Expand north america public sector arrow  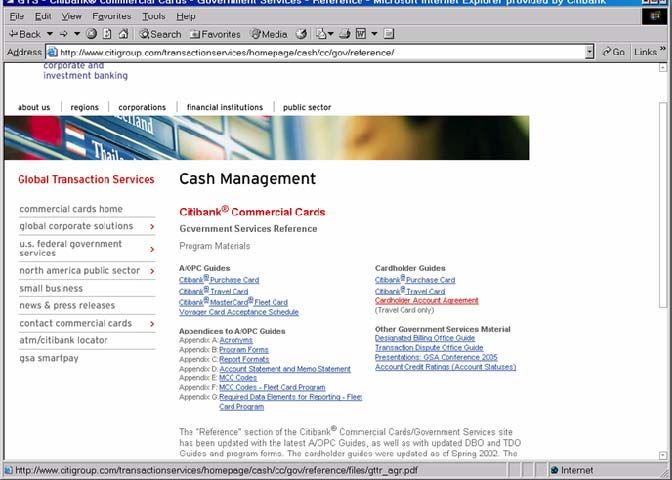pos(152,271)
